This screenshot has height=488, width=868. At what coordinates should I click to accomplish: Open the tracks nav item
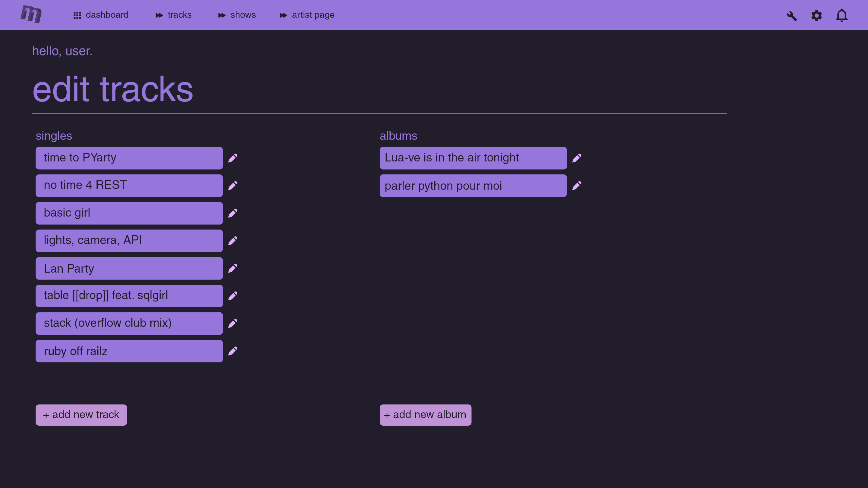[174, 15]
